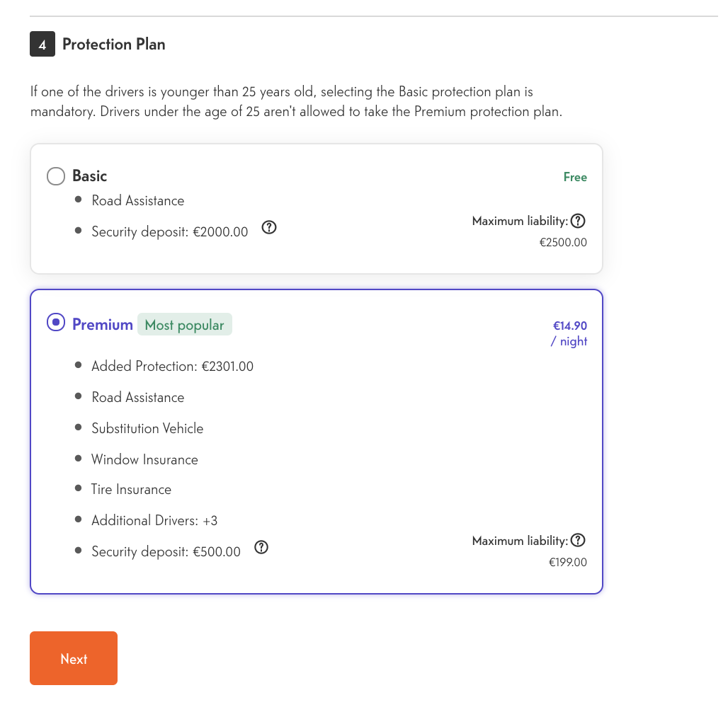
Task: Select the Basic plan card
Action: click(x=316, y=208)
